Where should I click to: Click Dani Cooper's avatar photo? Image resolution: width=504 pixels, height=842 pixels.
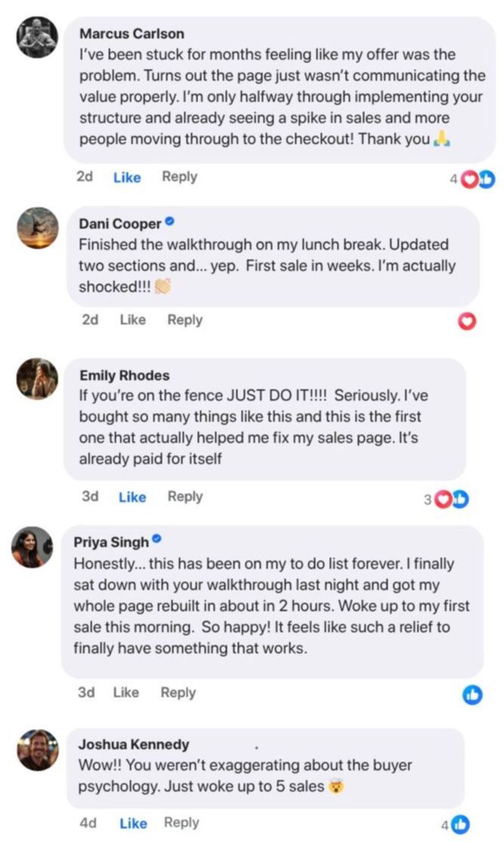[36, 228]
